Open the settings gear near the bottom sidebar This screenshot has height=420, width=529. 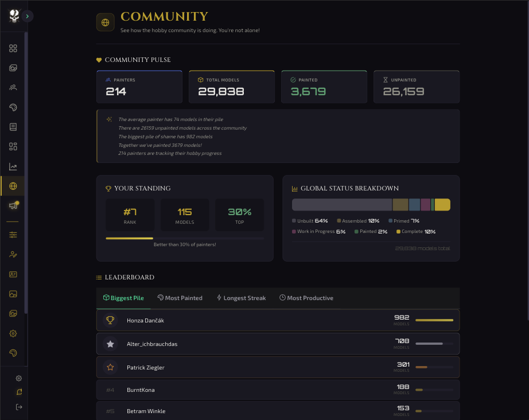click(x=18, y=378)
